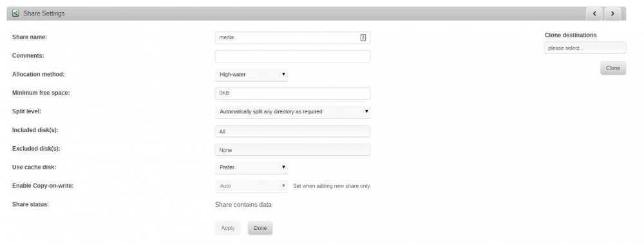Viewport: 644px width, 244px height.
Task: Open the Use cache disk dropdown
Action: [251, 167]
